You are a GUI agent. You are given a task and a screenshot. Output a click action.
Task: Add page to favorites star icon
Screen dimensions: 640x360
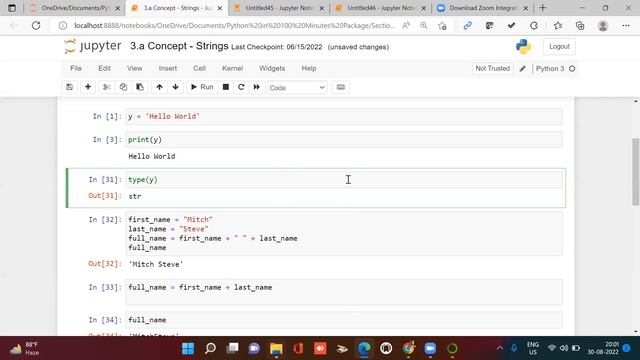coord(442,26)
